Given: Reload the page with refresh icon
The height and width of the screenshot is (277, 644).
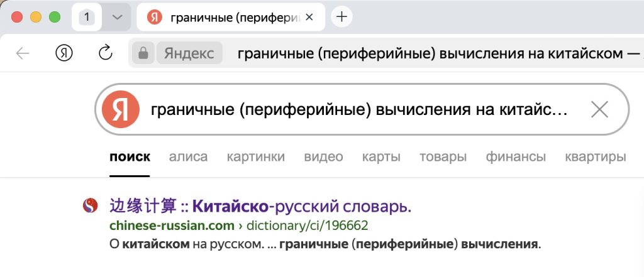Looking at the screenshot, I should point(106,53).
